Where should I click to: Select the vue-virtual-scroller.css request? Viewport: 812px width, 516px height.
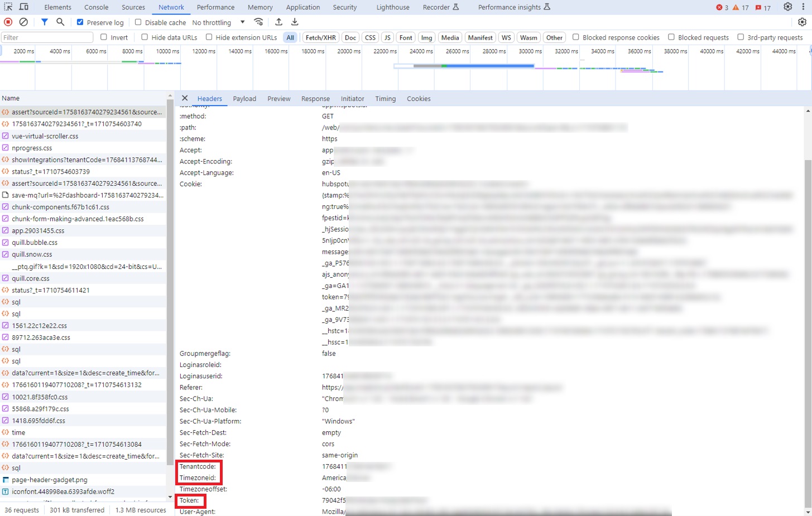tap(45, 136)
